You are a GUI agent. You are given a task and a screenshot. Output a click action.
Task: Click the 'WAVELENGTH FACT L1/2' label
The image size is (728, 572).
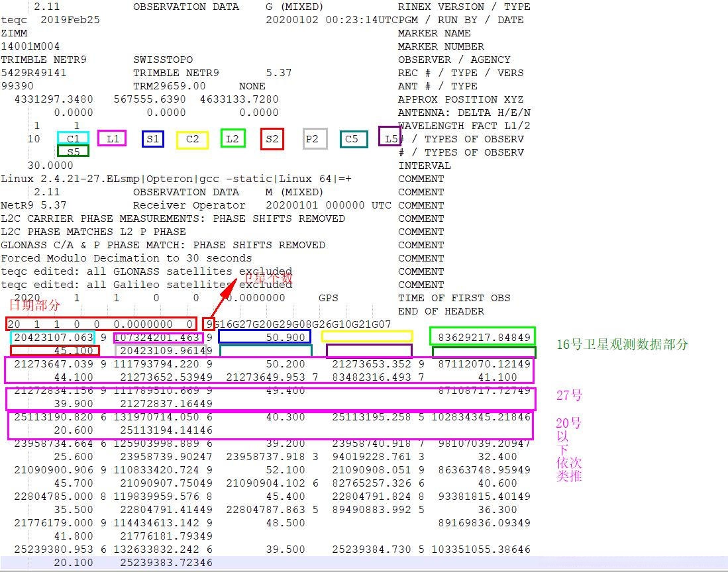click(x=464, y=126)
